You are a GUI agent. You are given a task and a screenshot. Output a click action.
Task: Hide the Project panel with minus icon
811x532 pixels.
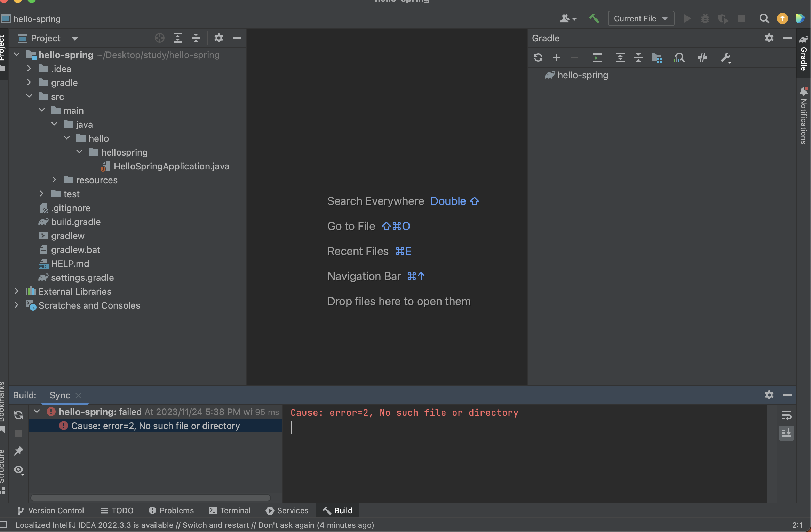(x=237, y=38)
